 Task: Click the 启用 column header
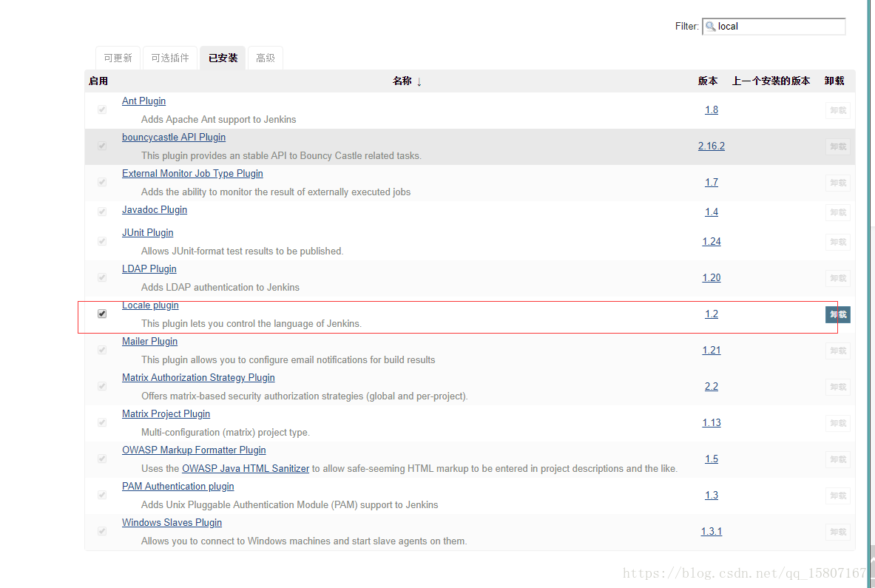click(x=98, y=81)
